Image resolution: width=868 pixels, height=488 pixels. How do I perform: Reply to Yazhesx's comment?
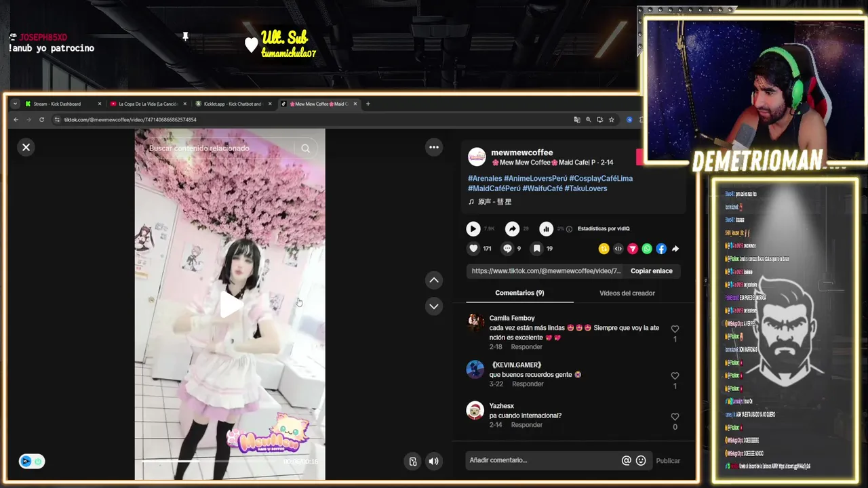(x=527, y=425)
